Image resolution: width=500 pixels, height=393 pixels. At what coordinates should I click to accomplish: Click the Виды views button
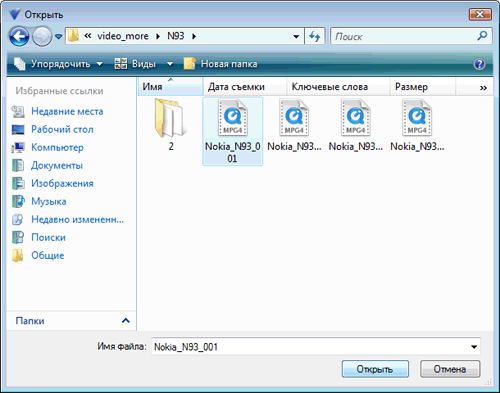[x=135, y=64]
